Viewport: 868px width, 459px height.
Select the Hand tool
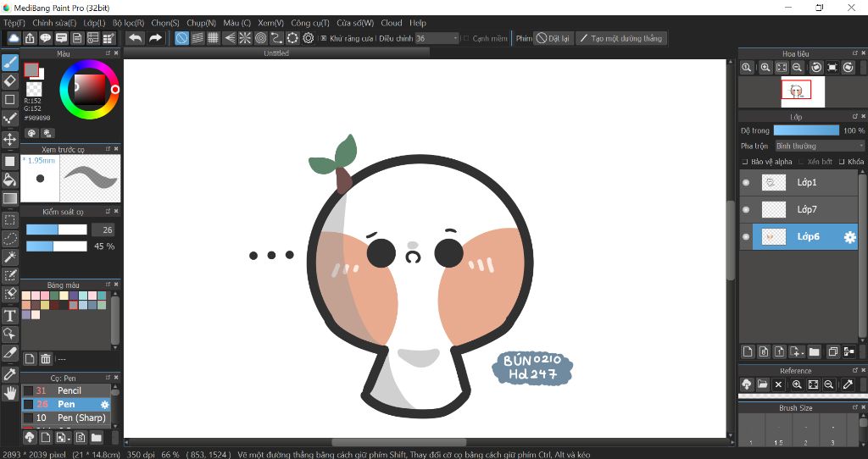[10, 393]
